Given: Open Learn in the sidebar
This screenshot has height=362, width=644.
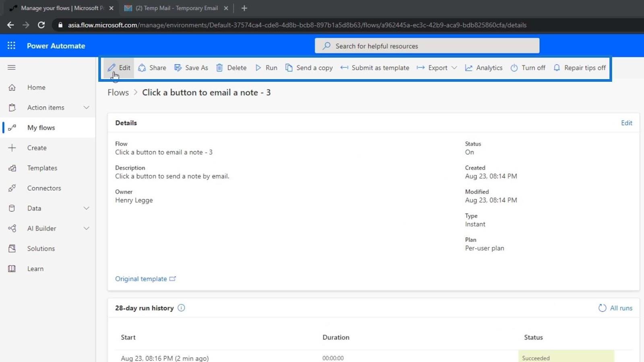Looking at the screenshot, I should 35,268.
